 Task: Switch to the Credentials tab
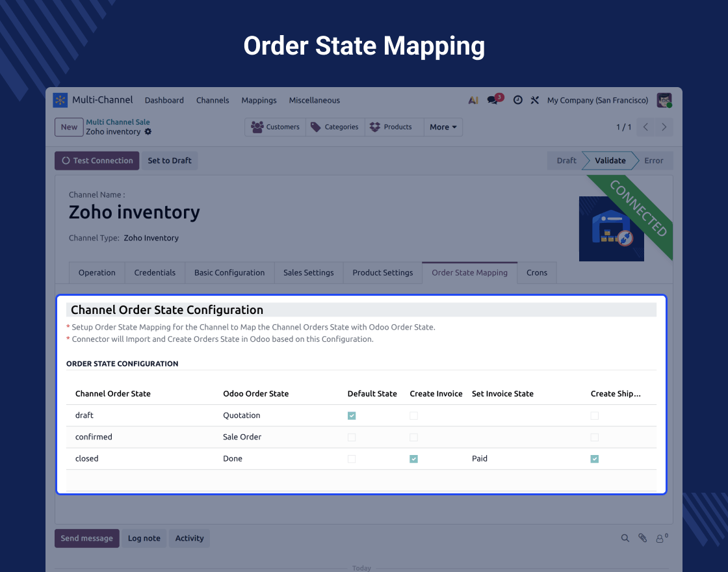click(x=155, y=272)
